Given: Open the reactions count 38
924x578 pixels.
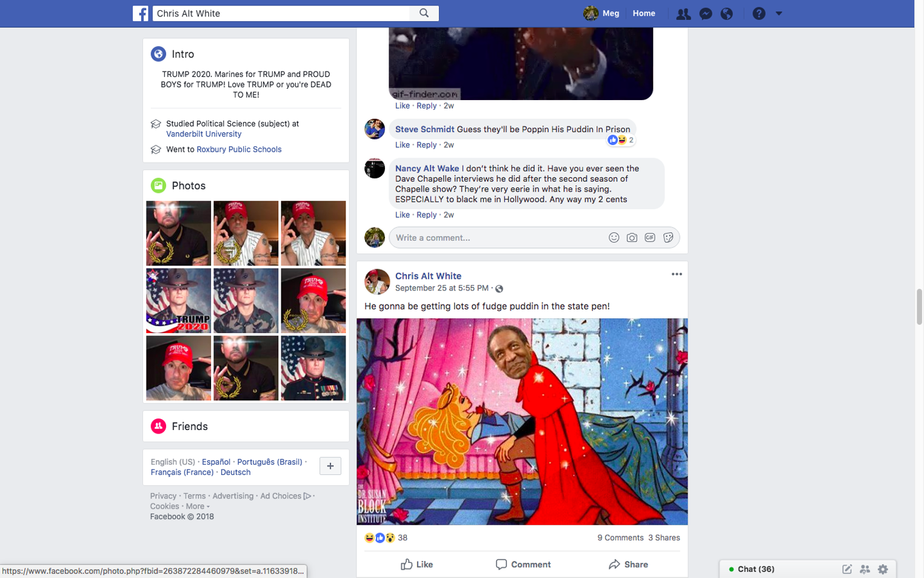Looking at the screenshot, I should point(403,537).
